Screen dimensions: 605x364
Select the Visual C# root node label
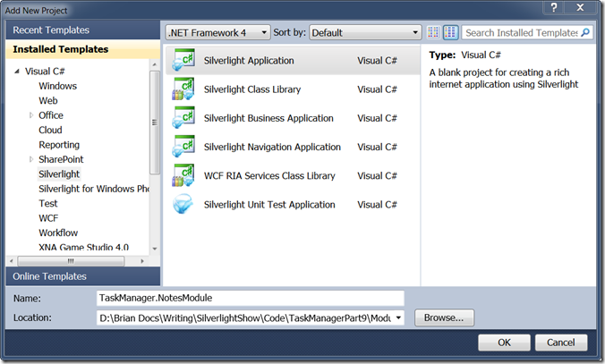click(x=45, y=72)
